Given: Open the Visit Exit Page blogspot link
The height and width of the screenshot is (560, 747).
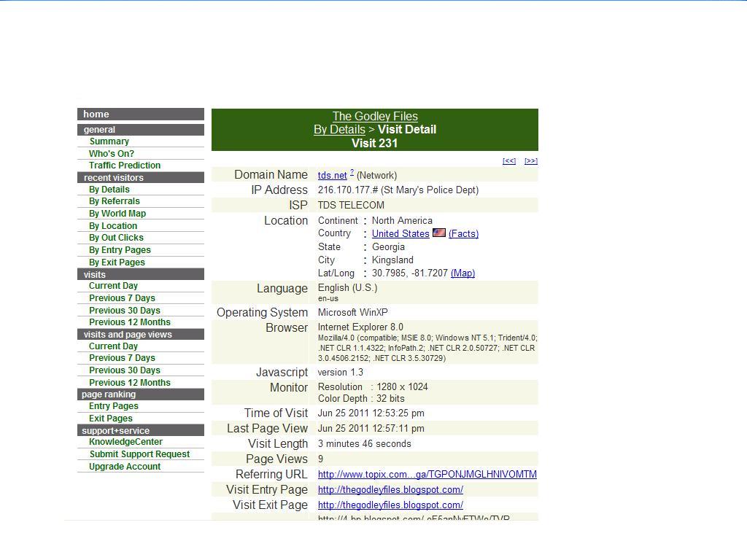Looking at the screenshot, I should [x=390, y=505].
